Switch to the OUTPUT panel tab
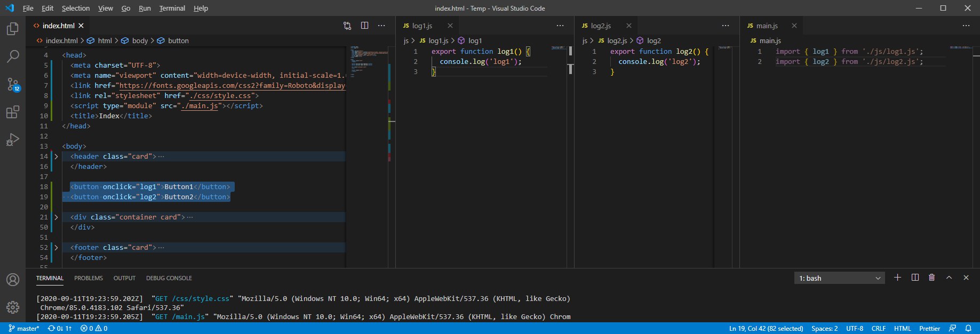This screenshot has width=980, height=334. [124, 278]
